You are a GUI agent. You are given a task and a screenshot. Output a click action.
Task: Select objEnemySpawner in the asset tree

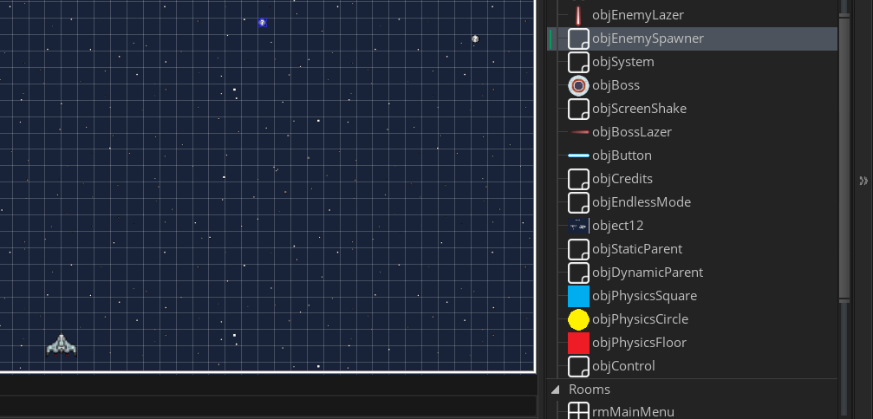pyautogui.click(x=648, y=39)
